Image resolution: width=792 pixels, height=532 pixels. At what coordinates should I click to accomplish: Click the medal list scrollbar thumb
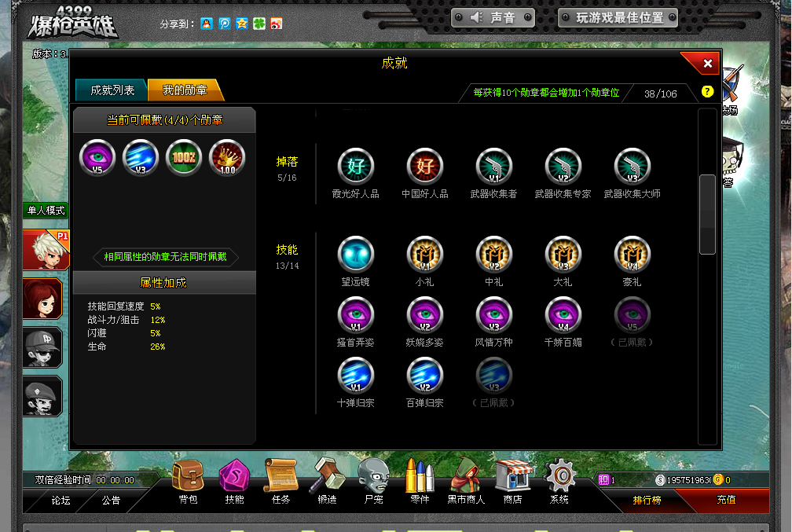pyautogui.click(x=707, y=215)
